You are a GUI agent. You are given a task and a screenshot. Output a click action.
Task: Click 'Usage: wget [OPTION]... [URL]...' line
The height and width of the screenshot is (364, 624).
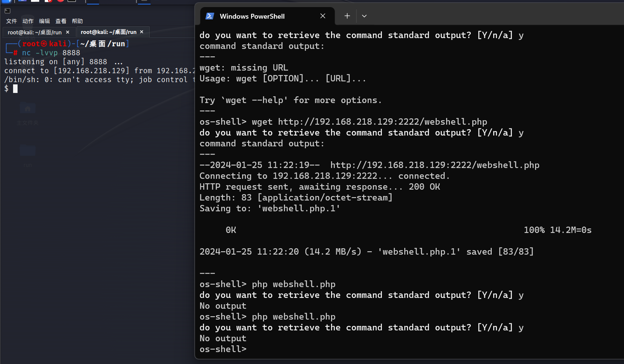[283, 78]
